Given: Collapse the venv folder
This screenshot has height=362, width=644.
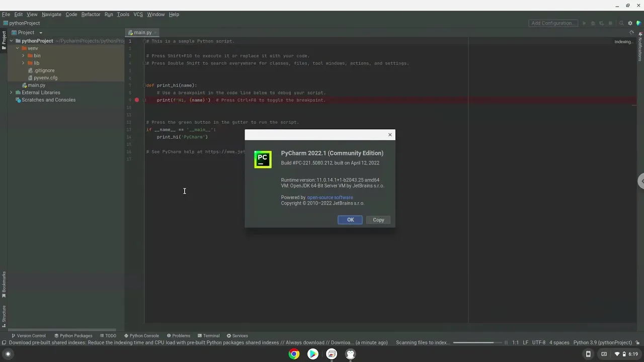Looking at the screenshot, I should coord(17,48).
